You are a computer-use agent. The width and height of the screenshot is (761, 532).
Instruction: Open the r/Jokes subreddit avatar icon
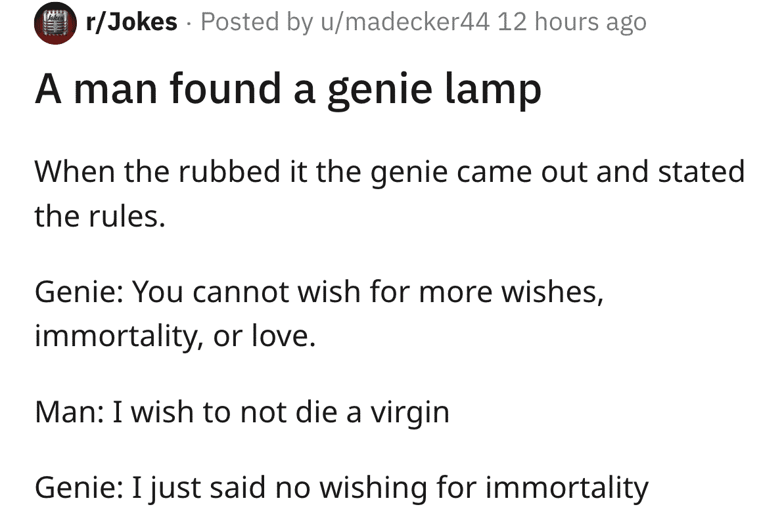(55, 23)
